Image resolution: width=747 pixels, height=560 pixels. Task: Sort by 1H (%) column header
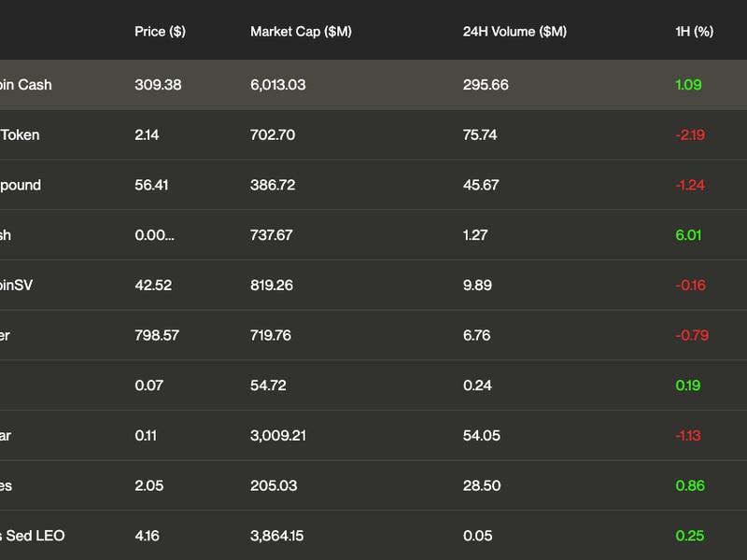(694, 32)
